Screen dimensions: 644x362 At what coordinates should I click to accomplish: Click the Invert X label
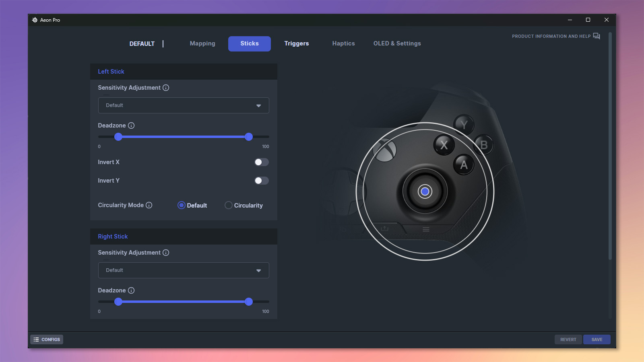(x=109, y=162)
